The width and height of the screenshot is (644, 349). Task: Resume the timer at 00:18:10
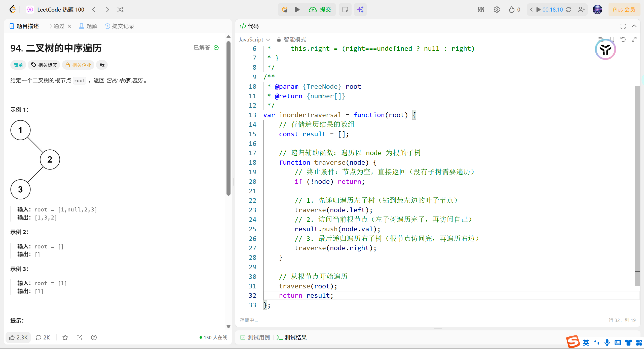(538, 10)
